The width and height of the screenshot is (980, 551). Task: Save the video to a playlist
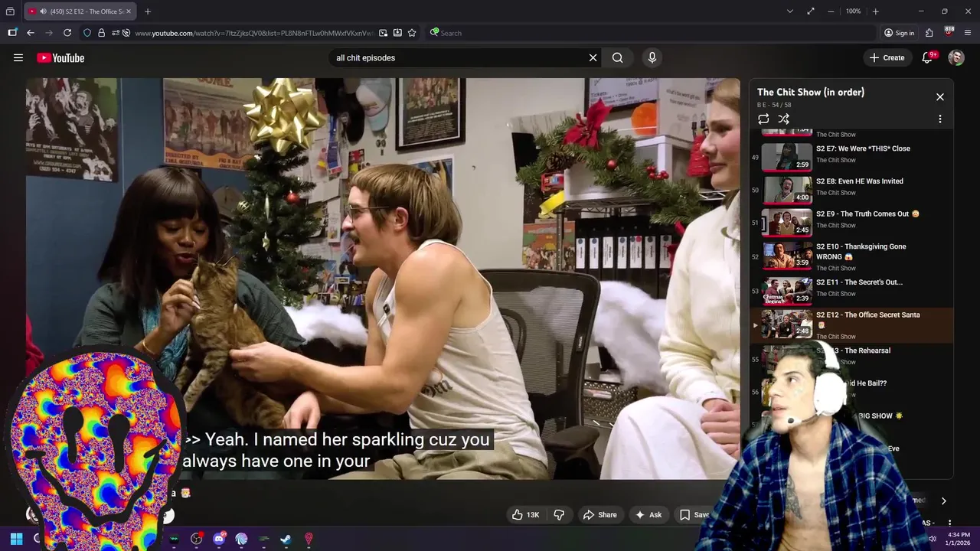(x=694, y=515)
